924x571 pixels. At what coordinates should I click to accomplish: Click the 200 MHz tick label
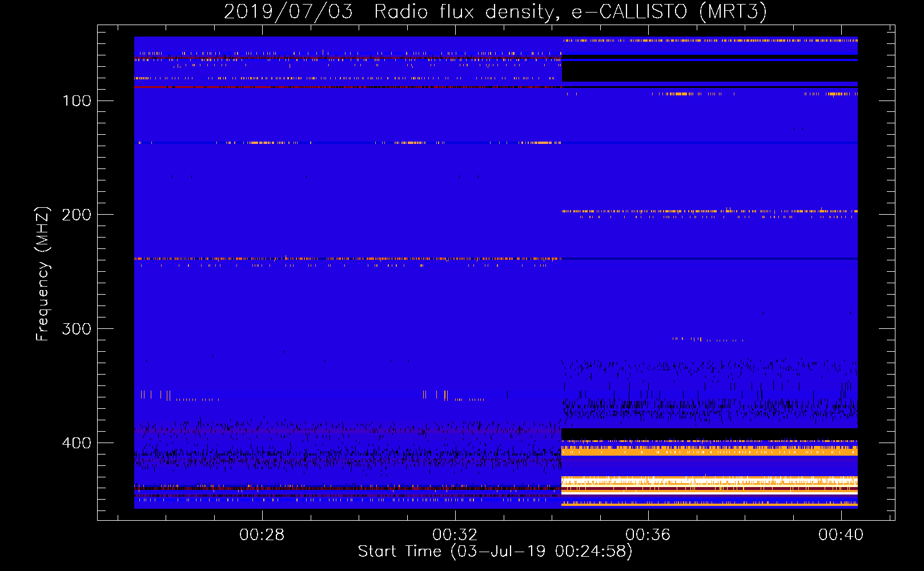coord(77,215)
